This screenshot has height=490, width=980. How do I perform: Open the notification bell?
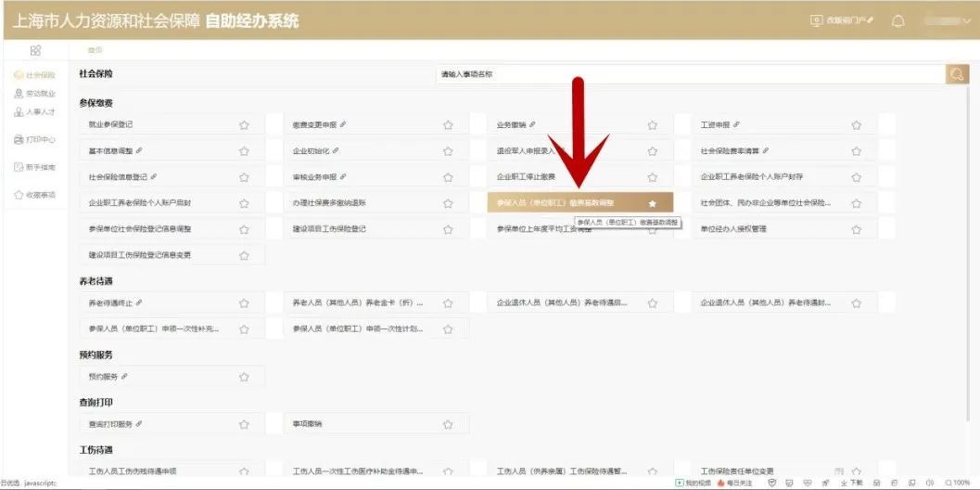tap(897, 21)
